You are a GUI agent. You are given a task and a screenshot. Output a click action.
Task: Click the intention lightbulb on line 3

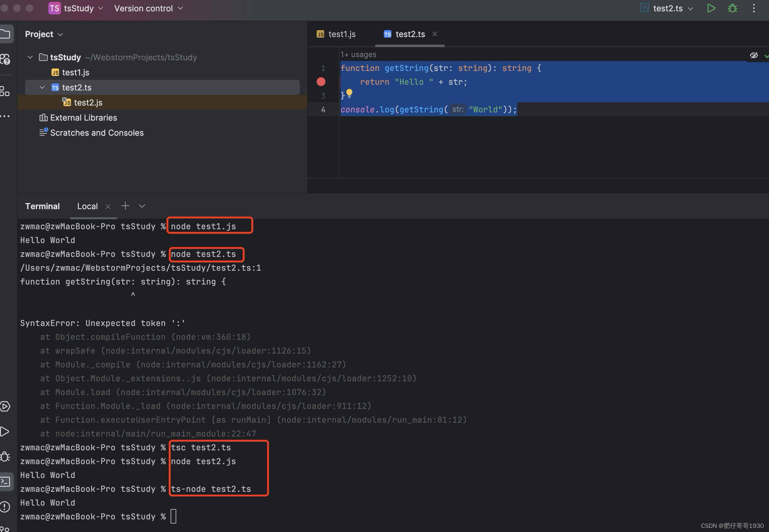[x=349, y=94]
